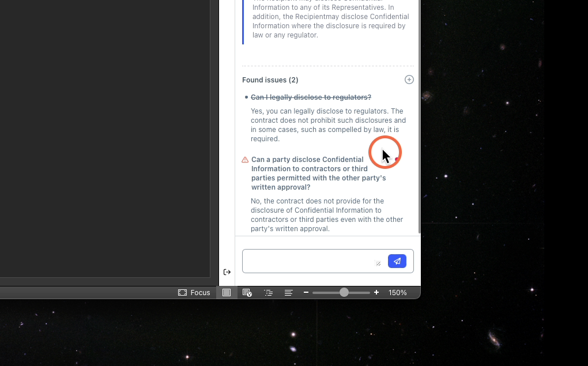Click the quoted clause about Recipient disclosure

(330, 21)
